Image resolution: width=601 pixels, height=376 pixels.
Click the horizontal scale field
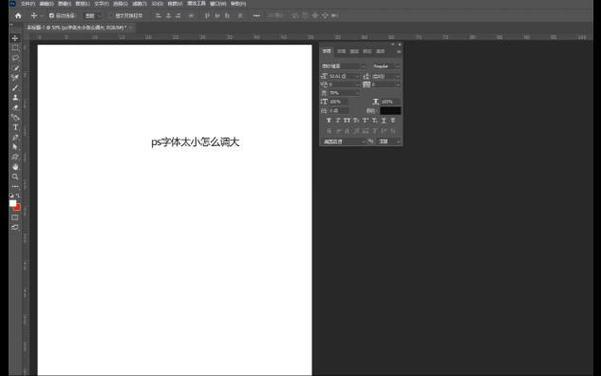pos(390,102)
